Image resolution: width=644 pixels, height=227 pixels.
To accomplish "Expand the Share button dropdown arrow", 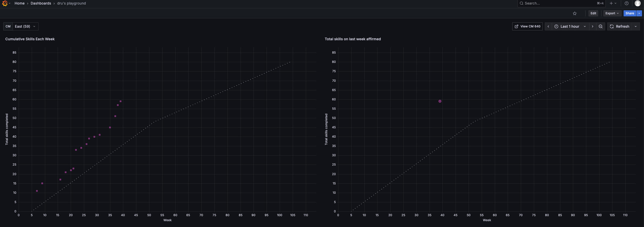I will click(639, 13).
